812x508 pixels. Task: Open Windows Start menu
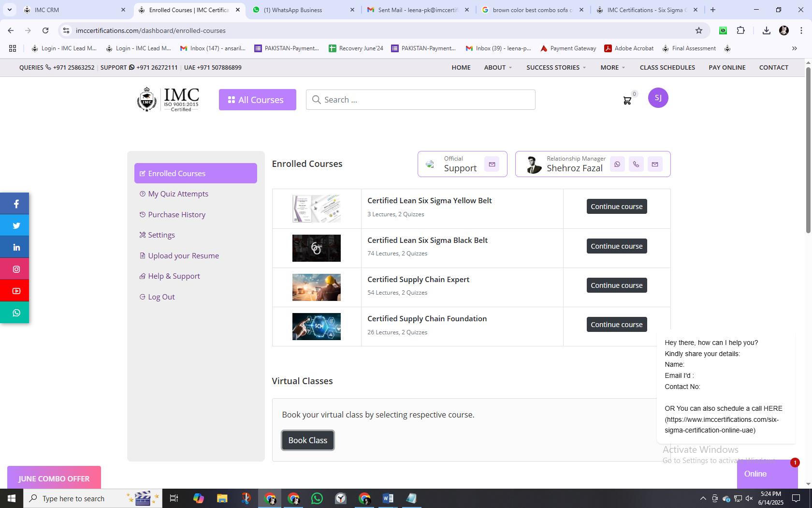12,498
